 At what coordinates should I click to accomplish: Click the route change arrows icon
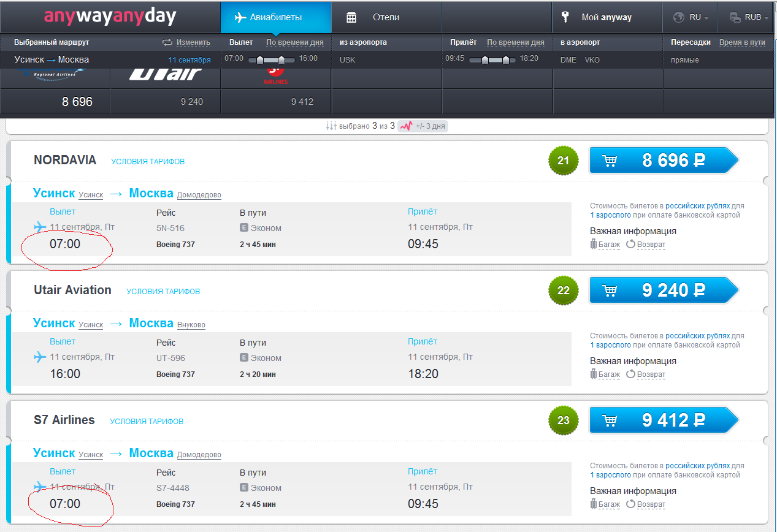point(167,42)
